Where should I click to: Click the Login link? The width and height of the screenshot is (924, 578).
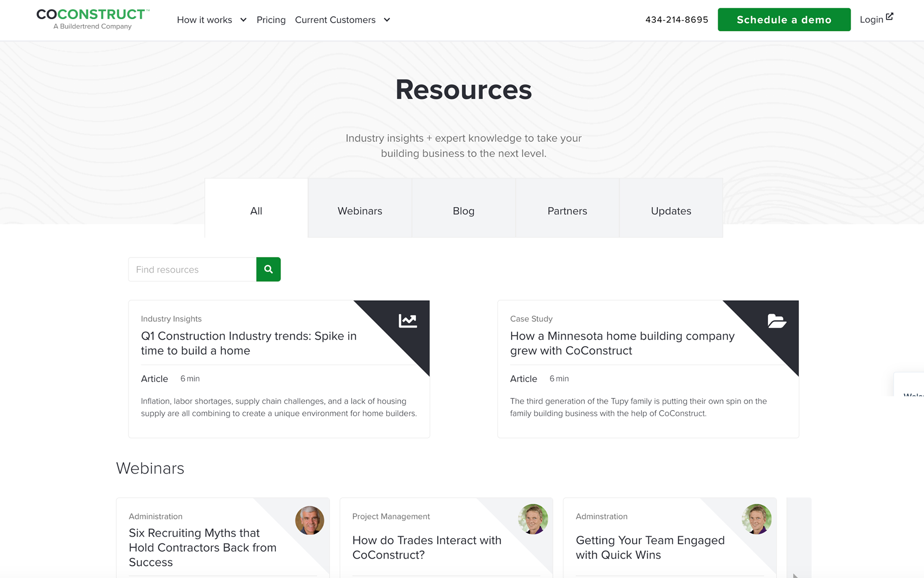click(872, 20)
